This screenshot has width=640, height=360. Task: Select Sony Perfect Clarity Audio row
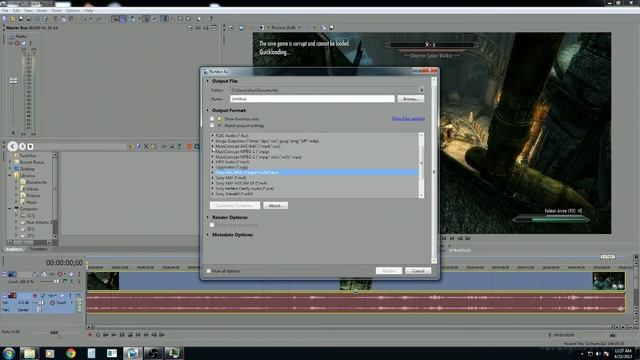(x=315, y=189)
